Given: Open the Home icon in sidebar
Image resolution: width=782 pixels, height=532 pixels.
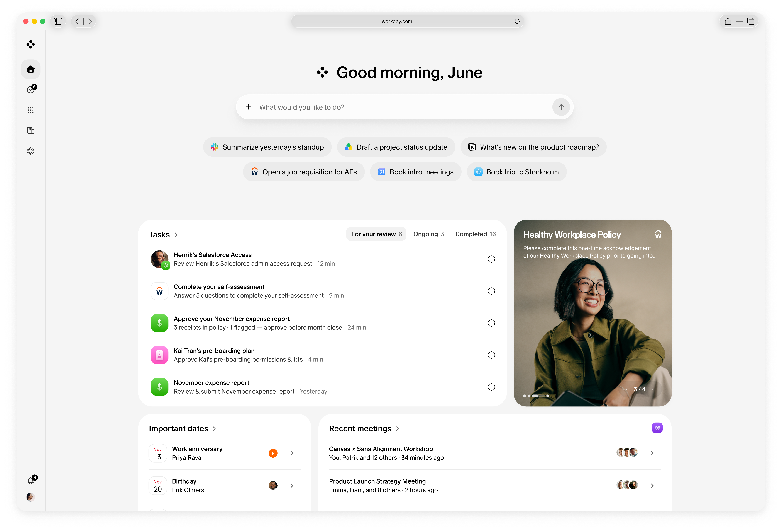Looking at the screenshot, I should [x=31, y=69].
